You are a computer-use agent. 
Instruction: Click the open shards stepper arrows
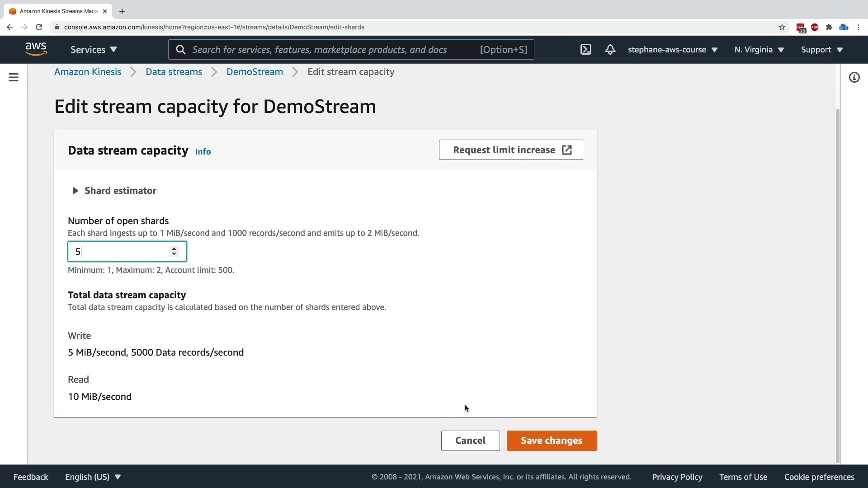(x=174, y=251)
